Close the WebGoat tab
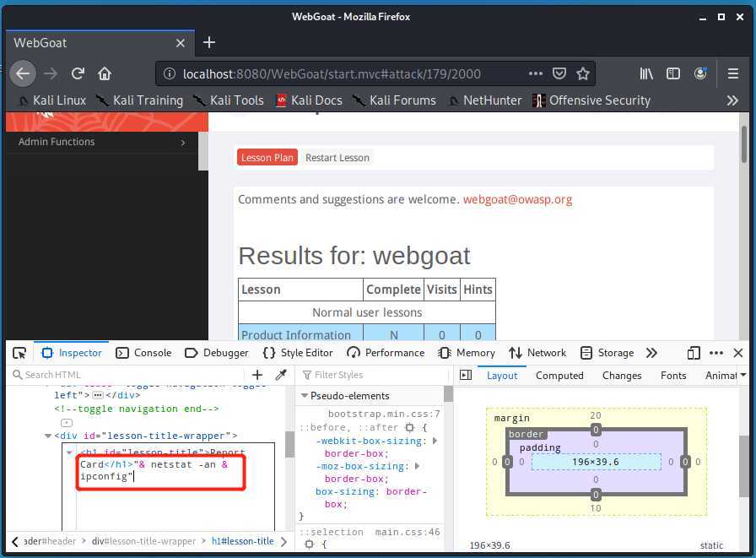The height and width of the screenshot is (558, 756). pyautogui.click(x=181, y=43)
